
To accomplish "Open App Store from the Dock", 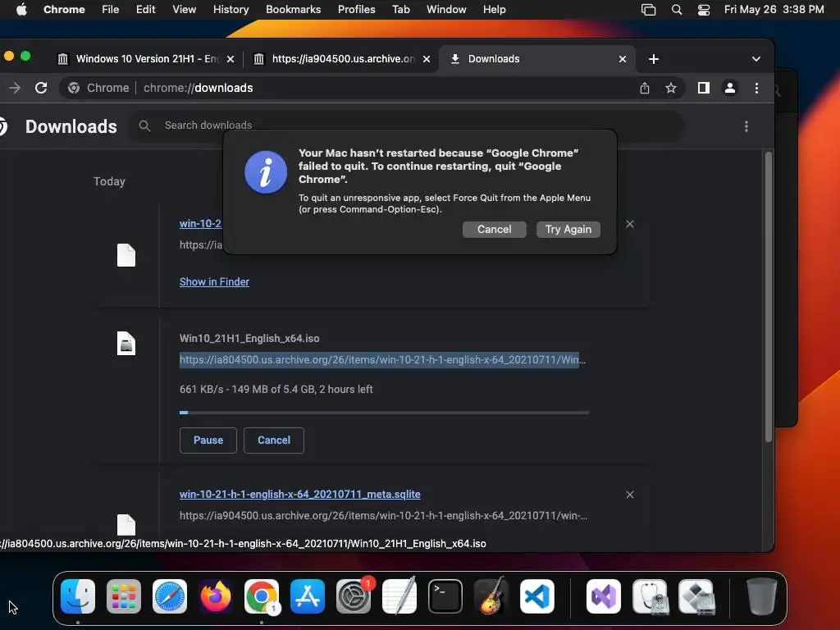I will click(x=308, y=596).
